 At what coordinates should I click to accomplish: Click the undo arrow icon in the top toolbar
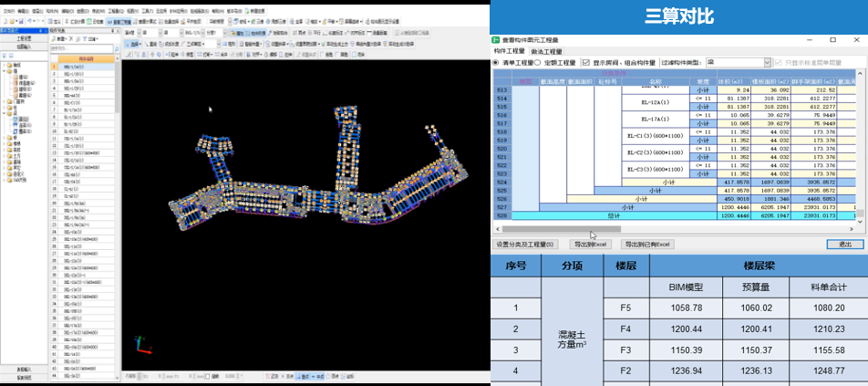[29, 21]
